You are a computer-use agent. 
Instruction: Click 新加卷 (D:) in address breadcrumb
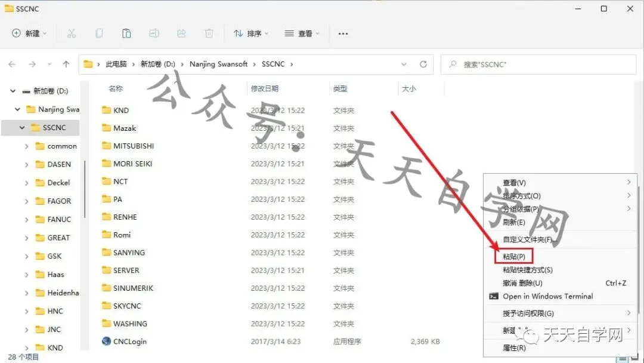pos(157,64)
